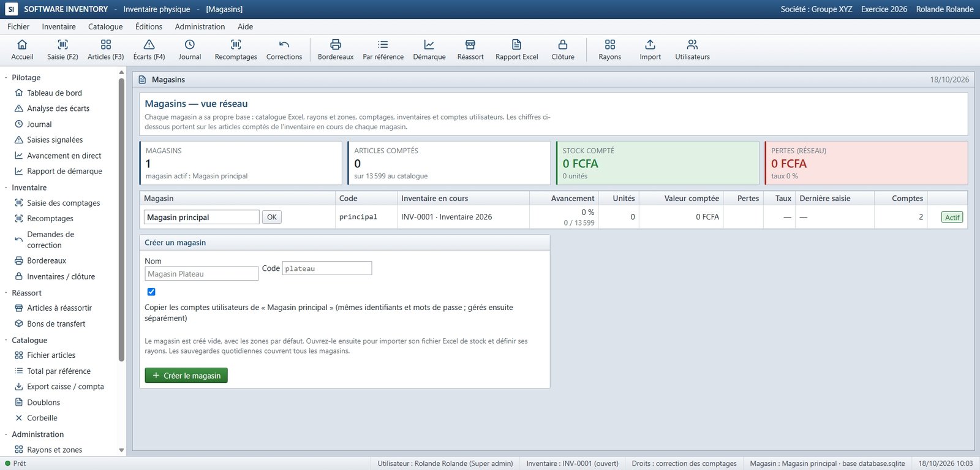The height and width of the screenshot is (470, 980).
Task: Click the Code field showing plateau
Action: click(327, 268)
